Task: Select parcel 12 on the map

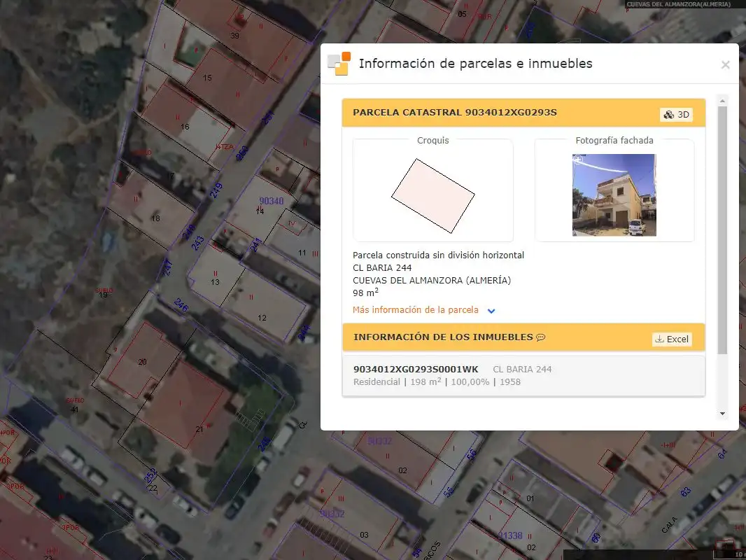Action: click(262, 318)
